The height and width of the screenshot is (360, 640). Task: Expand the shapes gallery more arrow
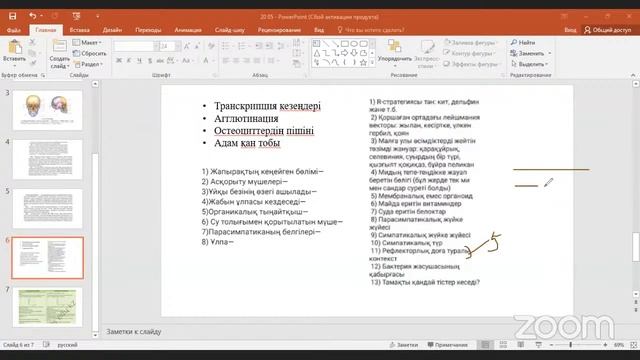pyautogui.click(x=372, y=63)
